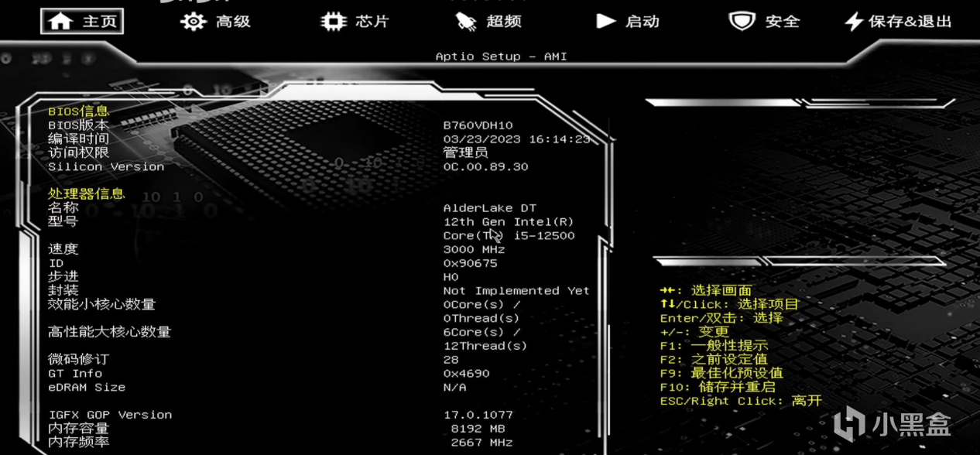Select the 访问权限 label
The width and height of the screenshot is (980, 455).
[79, 153]
